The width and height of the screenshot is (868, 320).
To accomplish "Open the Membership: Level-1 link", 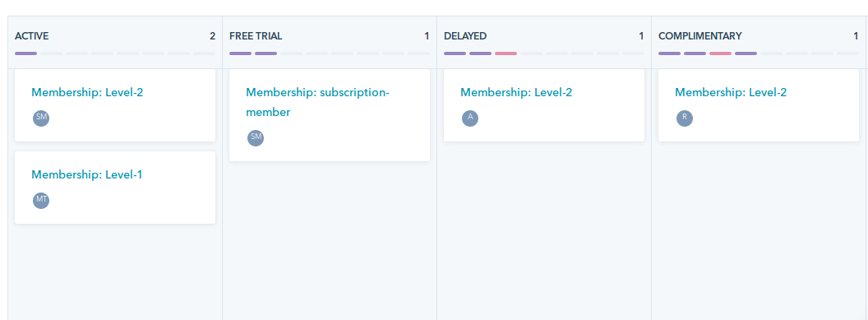I will pos(87,174).
